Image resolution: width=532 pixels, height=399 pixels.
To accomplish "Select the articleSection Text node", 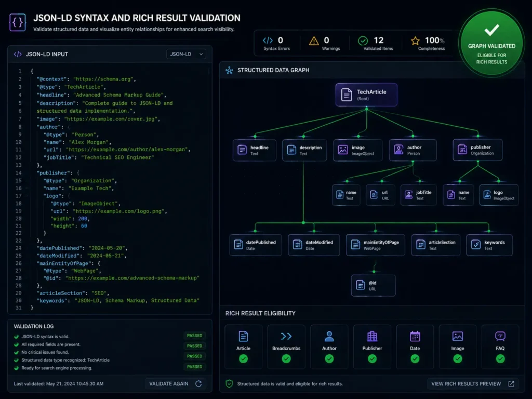I will click(x=436, y=245).
